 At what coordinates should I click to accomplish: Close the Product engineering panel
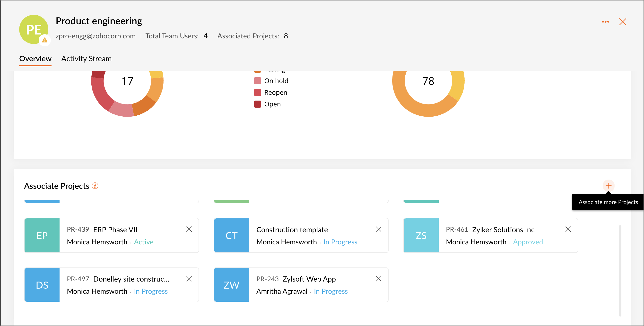tap(623, 22)
